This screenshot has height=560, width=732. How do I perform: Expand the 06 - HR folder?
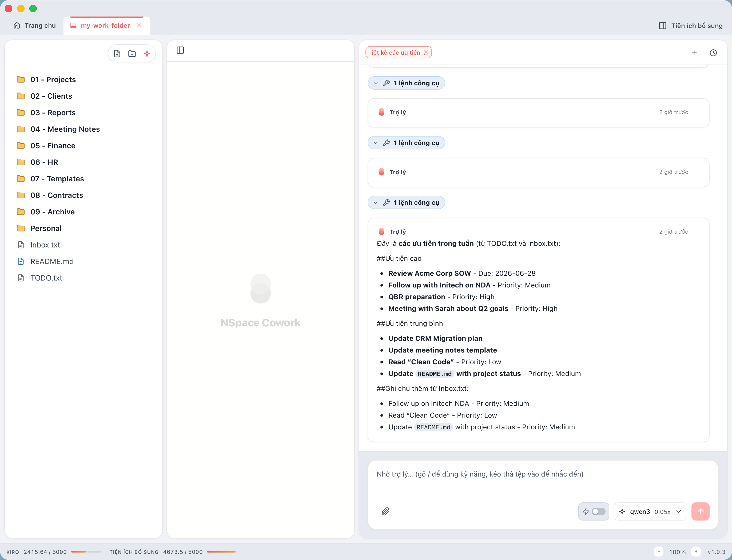click(83, 162)
